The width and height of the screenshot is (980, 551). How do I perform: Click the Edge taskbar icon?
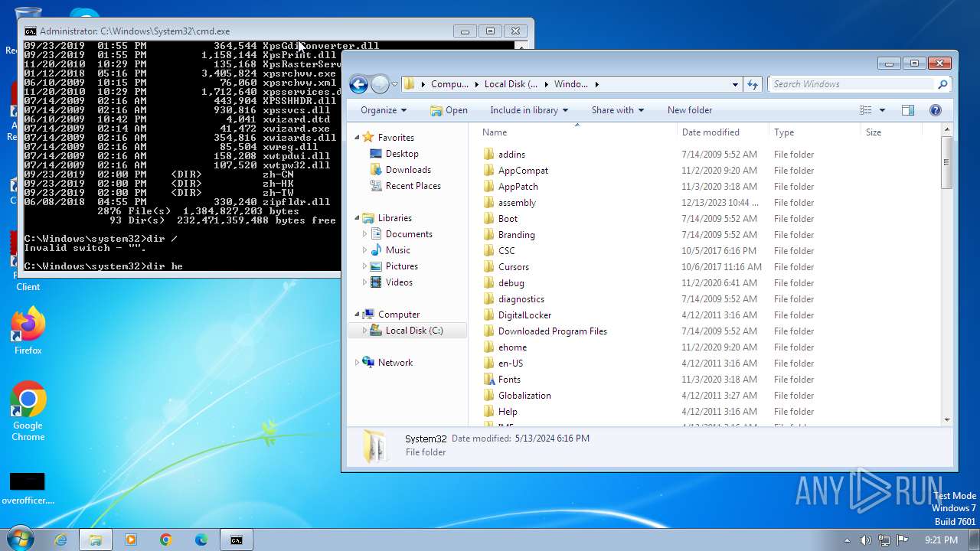coord(201,540)
